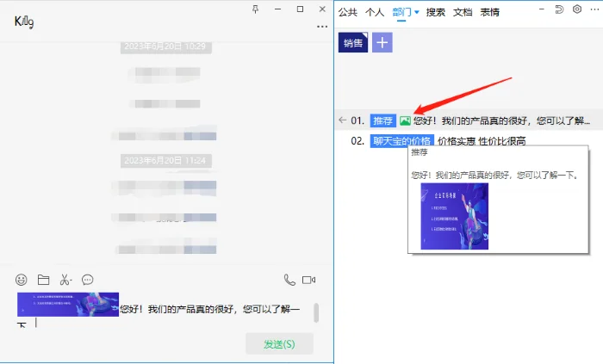Open the 表情 tab
The height and width of the screenshot is (364, 603).
click(x=489, y=12)
